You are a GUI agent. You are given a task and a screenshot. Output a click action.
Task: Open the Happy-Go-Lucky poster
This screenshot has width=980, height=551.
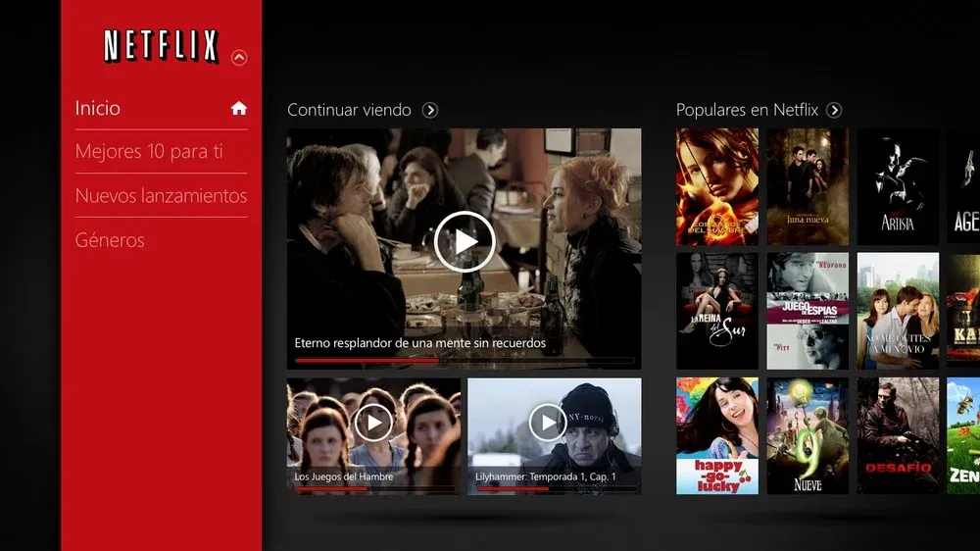point(716,435)
